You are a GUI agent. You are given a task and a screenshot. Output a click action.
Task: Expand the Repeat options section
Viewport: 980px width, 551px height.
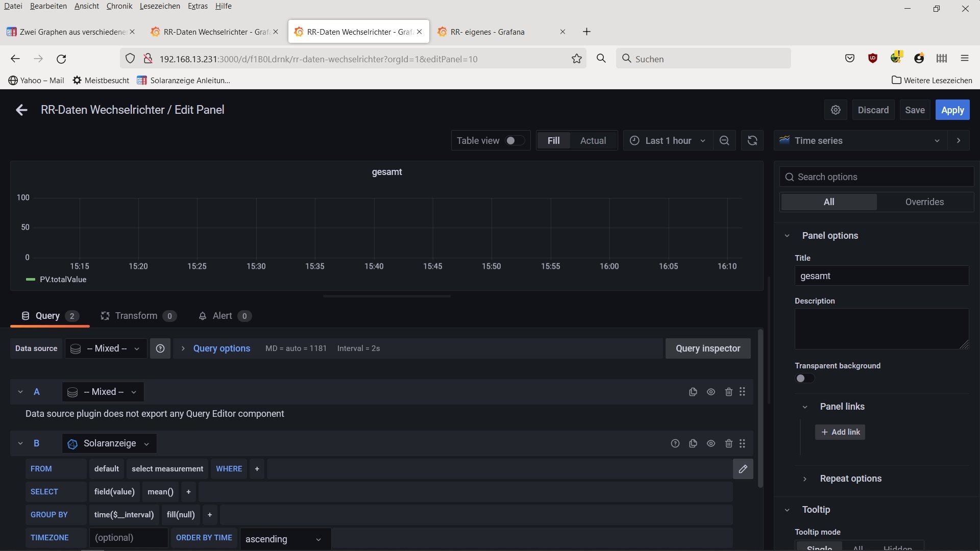(850, 479)
